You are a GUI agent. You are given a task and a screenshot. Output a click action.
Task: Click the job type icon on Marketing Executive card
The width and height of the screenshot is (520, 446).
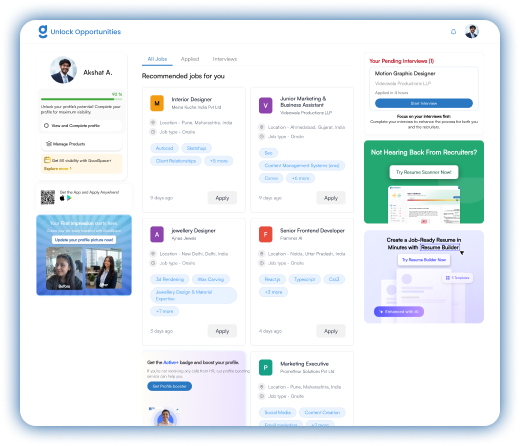(262, 396)
